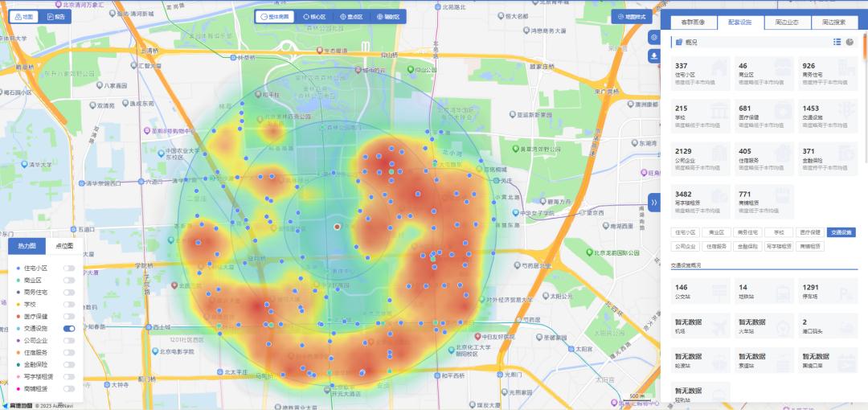Open the 报告 report view
The height and width of the screenshot is (410, 868).
pyautogui.click(x=56, y=17)
